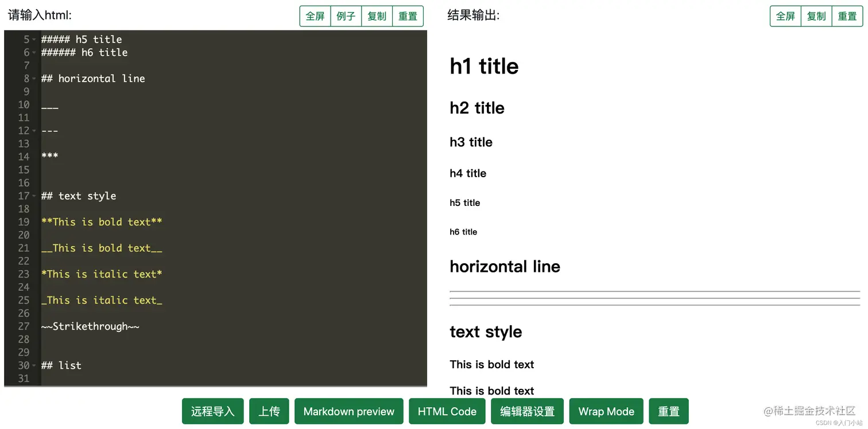Click 重置 button above the input editor
Image resolution: width=868 pixels, height=429 pixels.
(408, 16)
